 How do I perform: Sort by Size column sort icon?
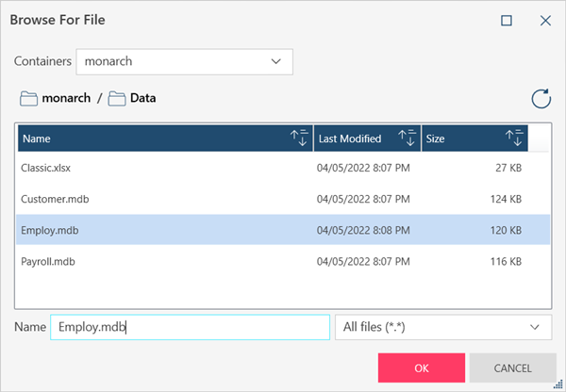click(x=515, y=139)
